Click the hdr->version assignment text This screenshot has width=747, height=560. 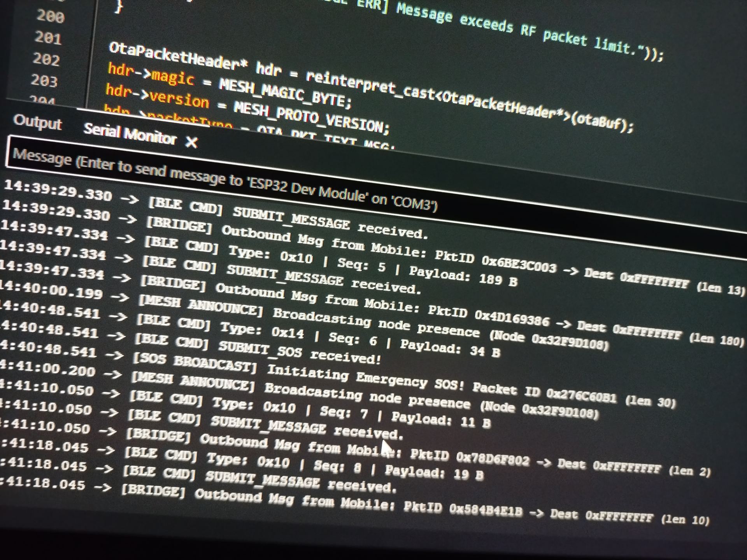(158, 96)
